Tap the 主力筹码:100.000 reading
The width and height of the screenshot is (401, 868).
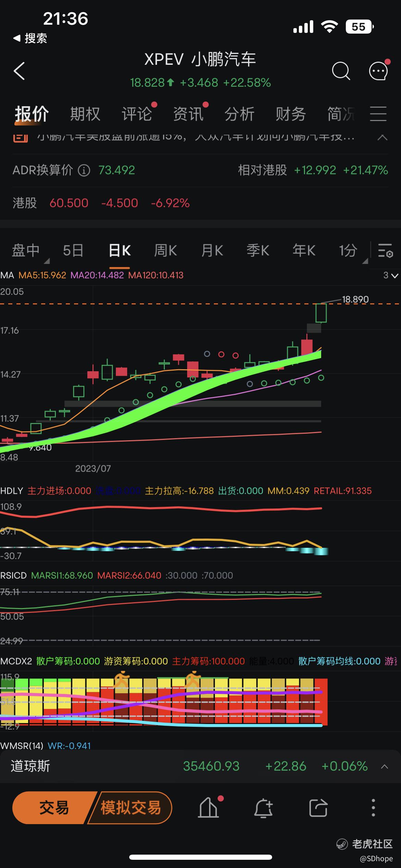pyautogui.click(x=208, y=661)
